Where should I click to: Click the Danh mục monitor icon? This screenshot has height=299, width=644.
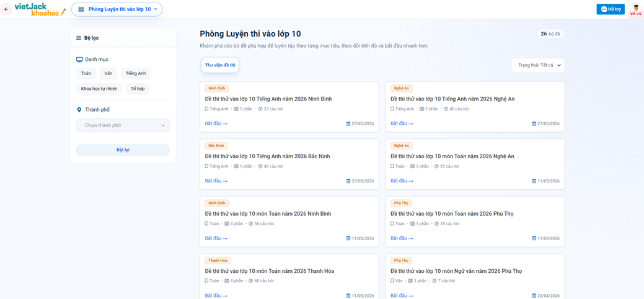click(80, 60)
